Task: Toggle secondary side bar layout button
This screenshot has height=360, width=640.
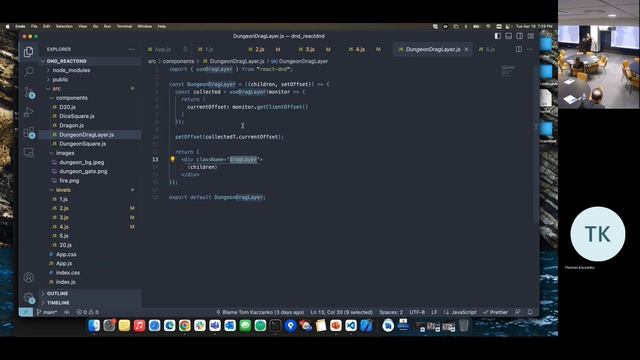Action: click(x=520, y=36)
